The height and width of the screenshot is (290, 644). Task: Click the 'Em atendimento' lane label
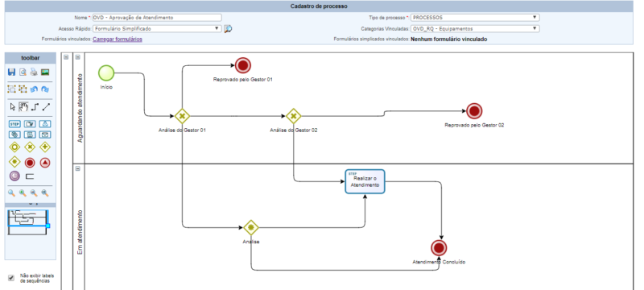point(80,232)
